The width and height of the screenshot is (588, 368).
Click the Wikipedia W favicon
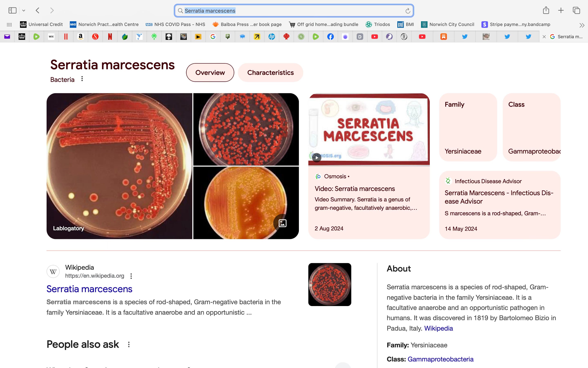click(53, 271)
